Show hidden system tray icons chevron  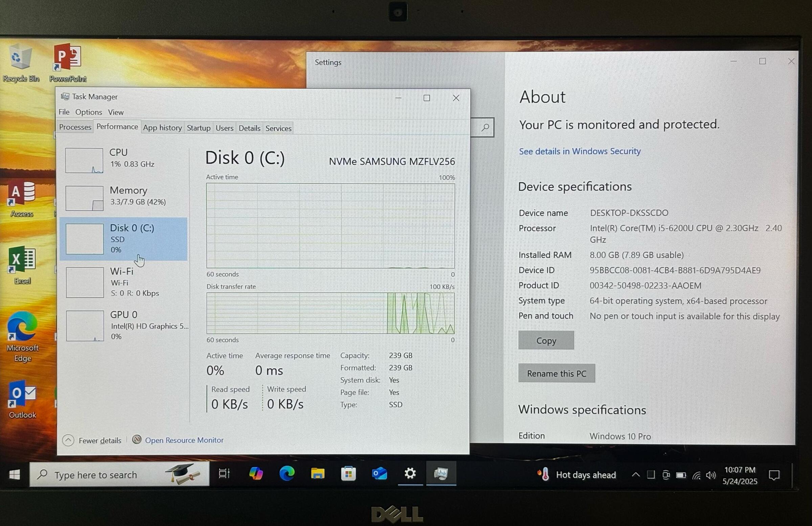pos(636,475)
